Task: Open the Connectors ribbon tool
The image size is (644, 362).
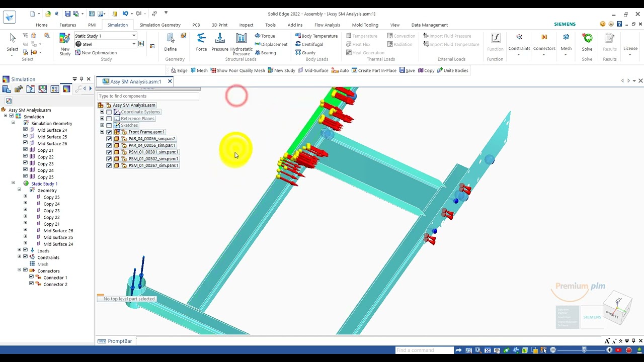Action: (544, 44)
